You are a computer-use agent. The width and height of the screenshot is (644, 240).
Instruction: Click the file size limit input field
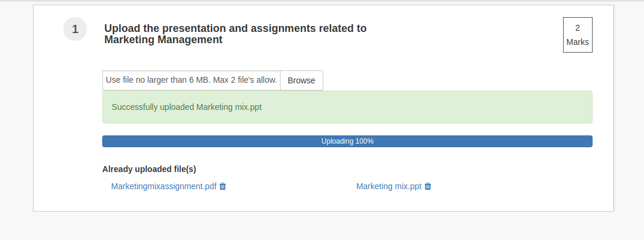pyautogui.click(x=191, y=80)
